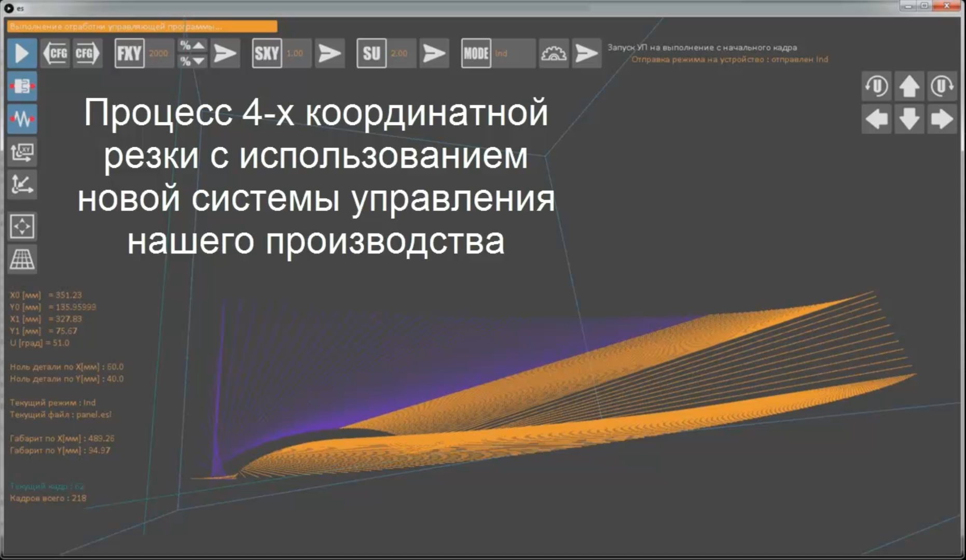Open the MODE selector showing Ind
The image size is (966, 560).
pyautogui.click(x=513, y=53)
